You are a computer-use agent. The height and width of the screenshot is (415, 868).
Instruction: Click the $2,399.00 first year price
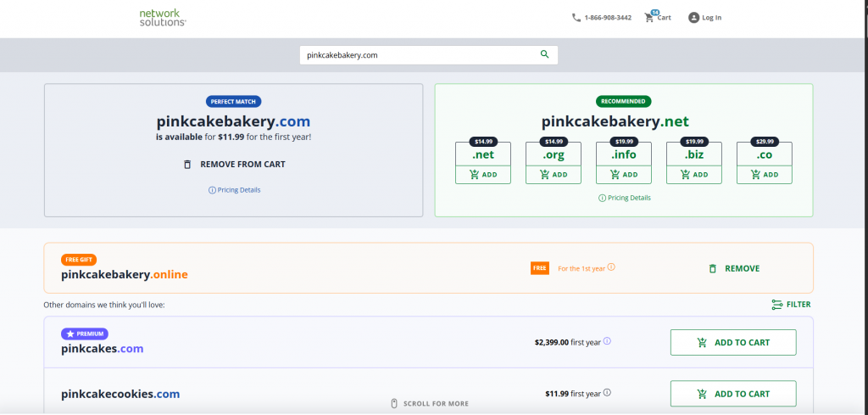567,342
